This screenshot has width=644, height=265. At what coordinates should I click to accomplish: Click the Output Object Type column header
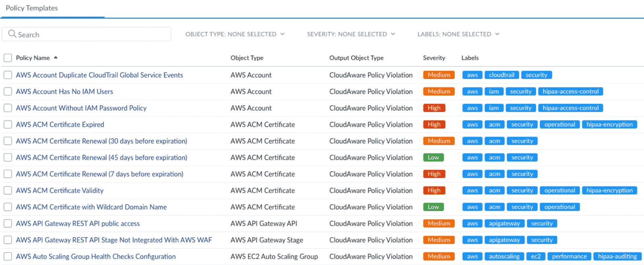[356, 58]
